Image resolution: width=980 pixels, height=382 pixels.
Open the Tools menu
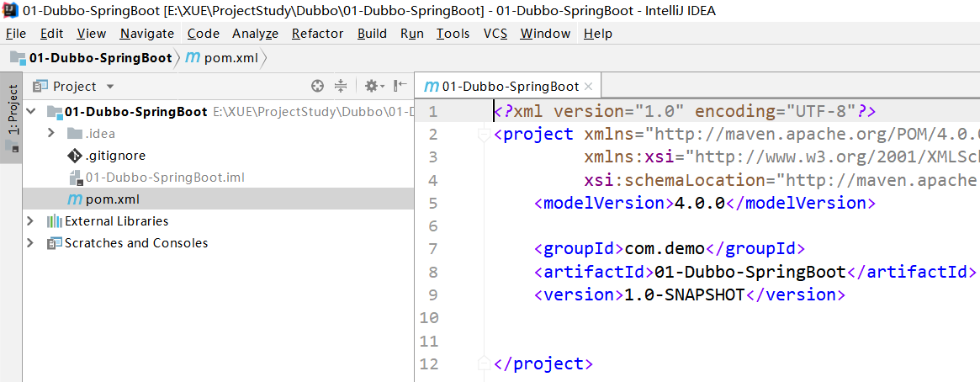[453, 33]
